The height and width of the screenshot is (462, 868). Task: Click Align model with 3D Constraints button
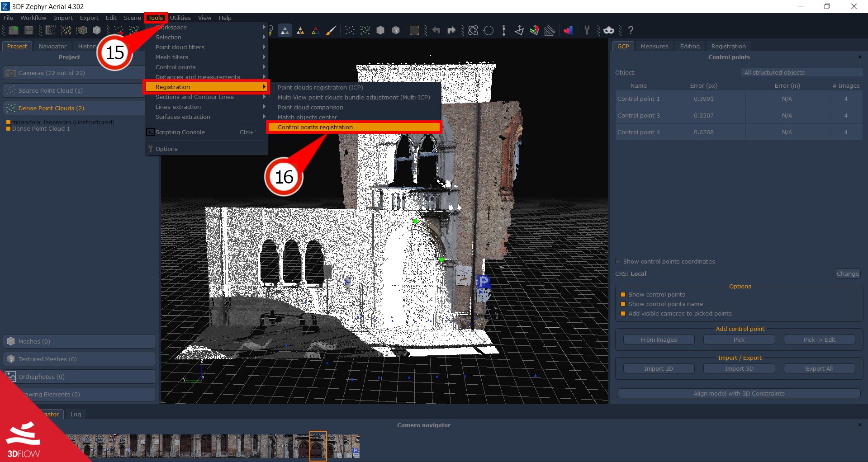[739, 393]
